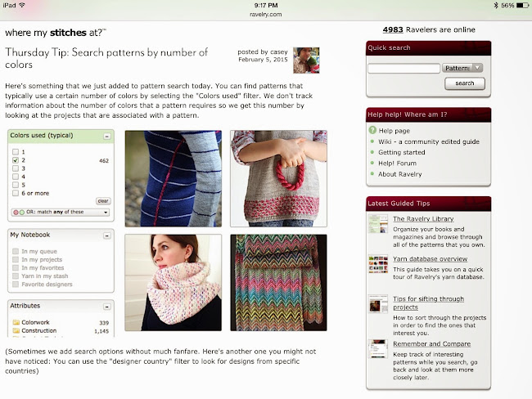532x399 pixels.
Task: Click the Construction folder icon
Action: point(16,330)
